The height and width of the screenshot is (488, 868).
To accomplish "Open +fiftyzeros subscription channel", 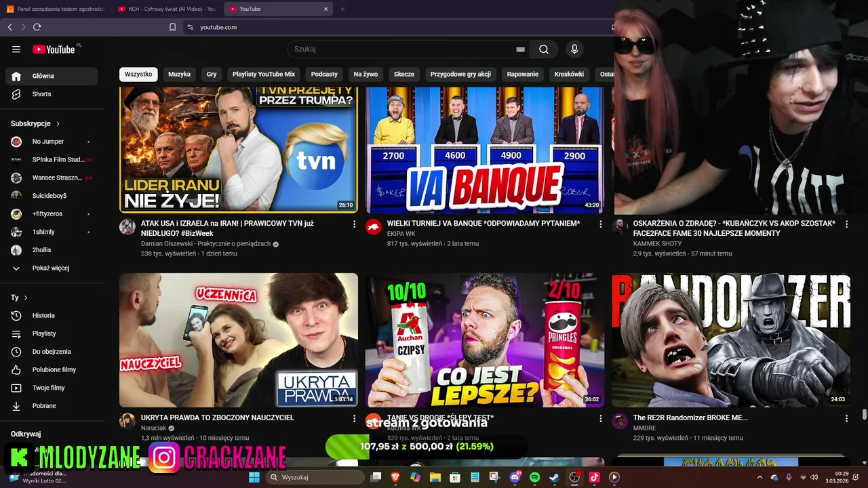I will pos(52,214).
